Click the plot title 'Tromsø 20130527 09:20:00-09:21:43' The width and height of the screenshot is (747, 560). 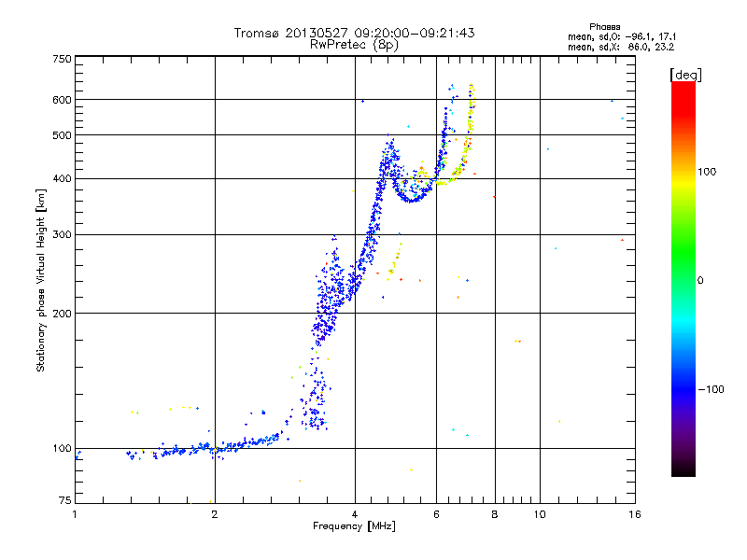click(354, 33)
